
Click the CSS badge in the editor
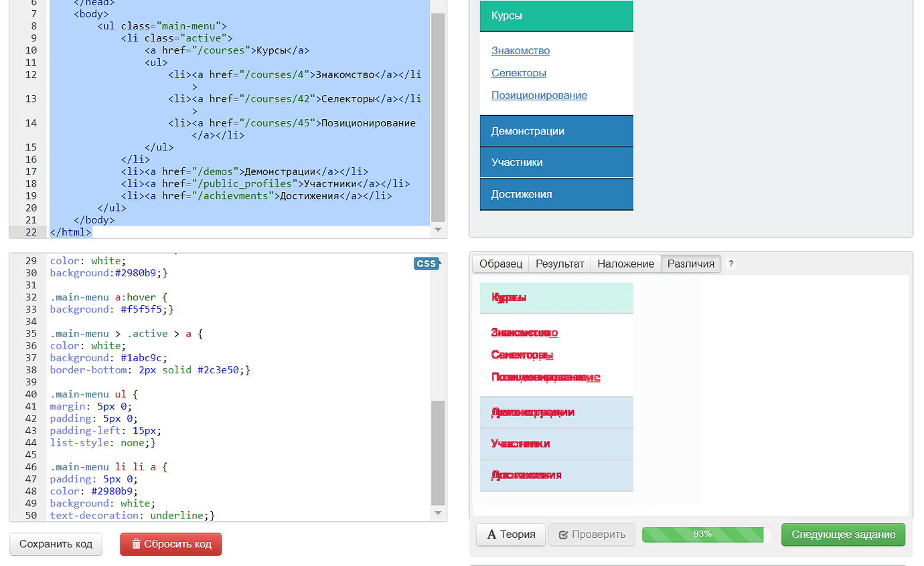click(x=427, y=264)
